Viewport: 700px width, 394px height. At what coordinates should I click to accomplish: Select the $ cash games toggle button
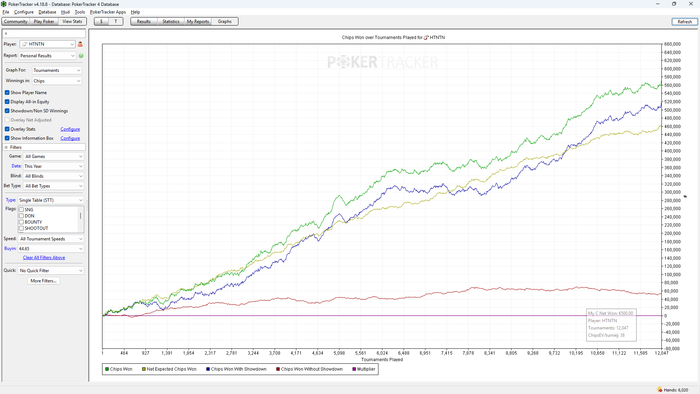101,21
